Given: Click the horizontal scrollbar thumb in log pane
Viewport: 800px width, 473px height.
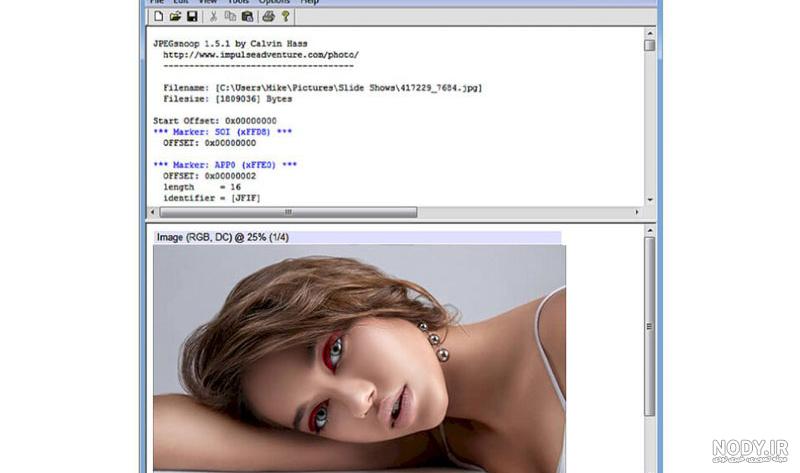Looking at the screenshot, I should pyautogui.click(x=288, y=212).
